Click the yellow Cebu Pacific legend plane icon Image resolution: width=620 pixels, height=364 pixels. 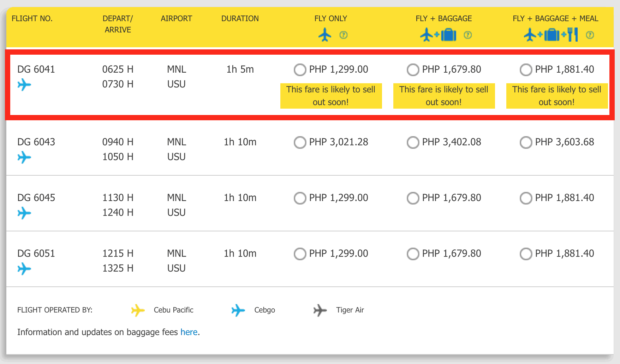[x=138, y=310]
